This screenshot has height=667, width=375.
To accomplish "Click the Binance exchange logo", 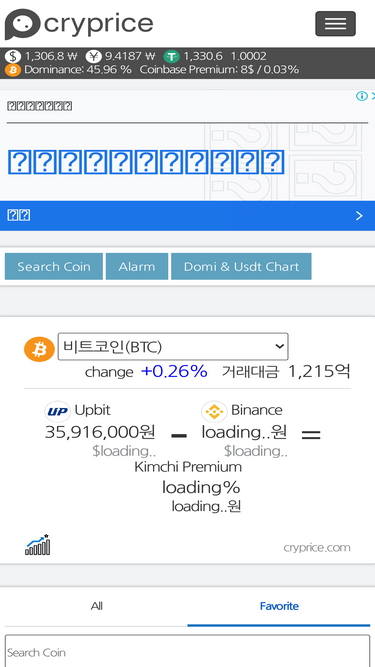I will click(214, 411).
